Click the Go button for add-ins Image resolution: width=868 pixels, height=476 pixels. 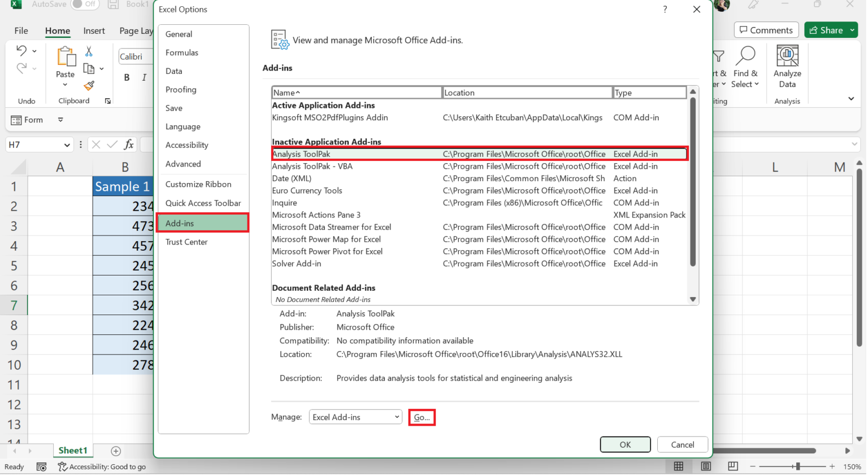coord(422,417)
